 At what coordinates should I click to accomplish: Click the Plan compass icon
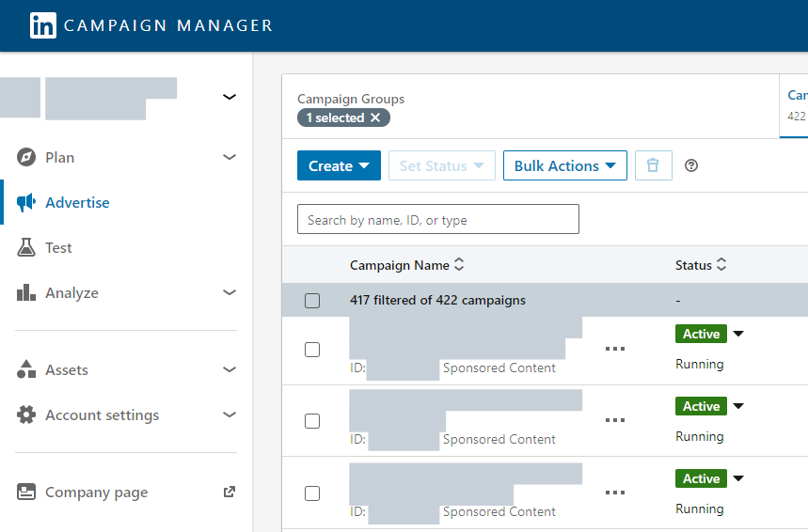click(26, 157)
